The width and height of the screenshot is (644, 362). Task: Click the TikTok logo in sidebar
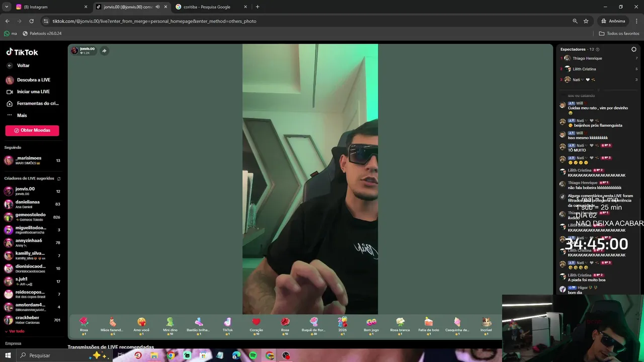tap(22, 52)
